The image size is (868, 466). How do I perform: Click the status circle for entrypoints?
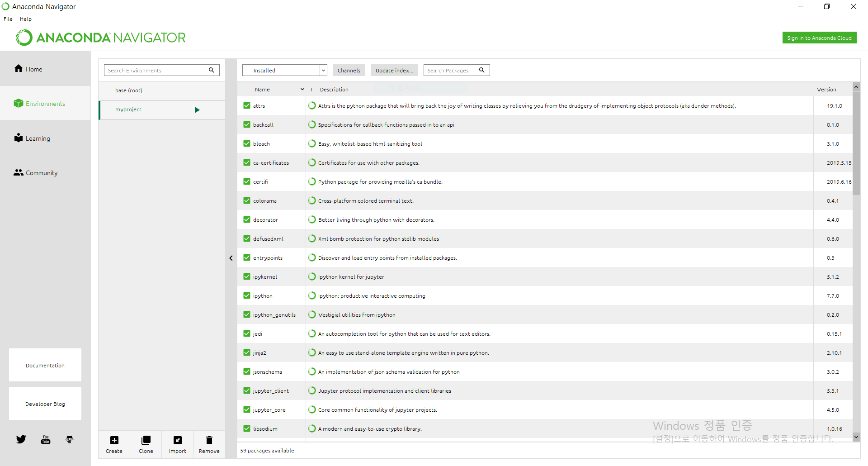click(x=312, y=257)
